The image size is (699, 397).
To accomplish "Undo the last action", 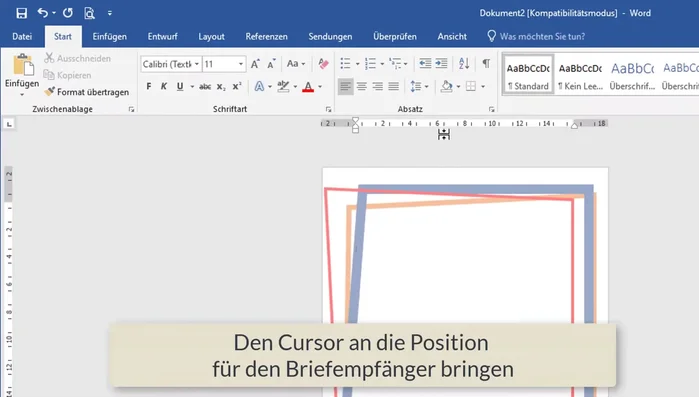I will coord(42,13).
